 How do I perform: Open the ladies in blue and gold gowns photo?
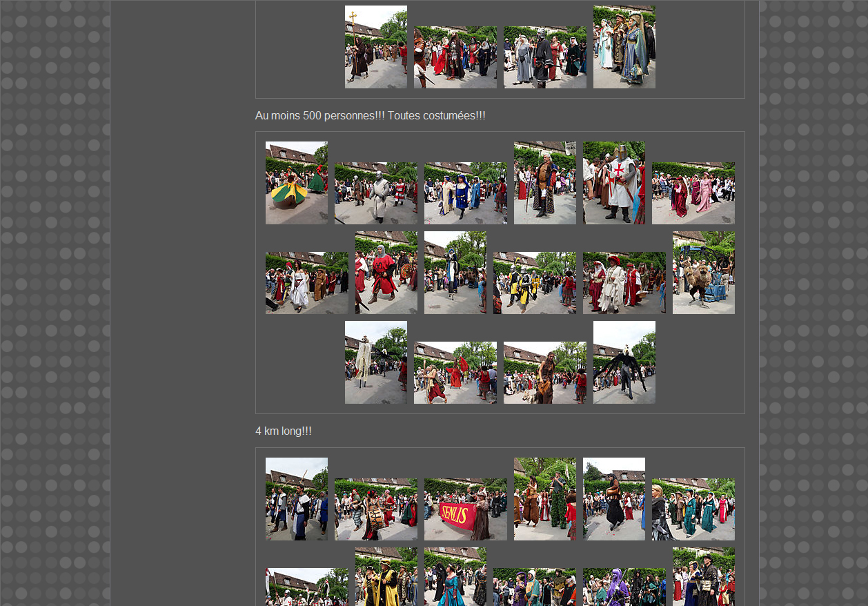tap(624, 47)
